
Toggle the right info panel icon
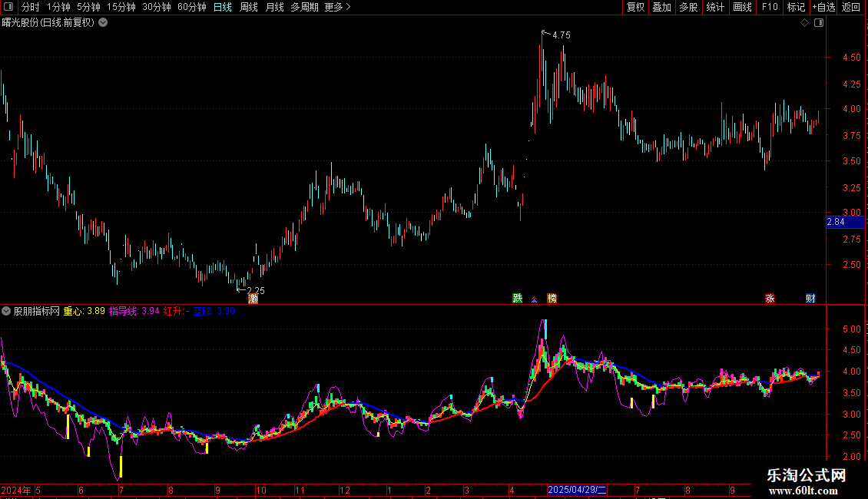click(x=819, y=23)
